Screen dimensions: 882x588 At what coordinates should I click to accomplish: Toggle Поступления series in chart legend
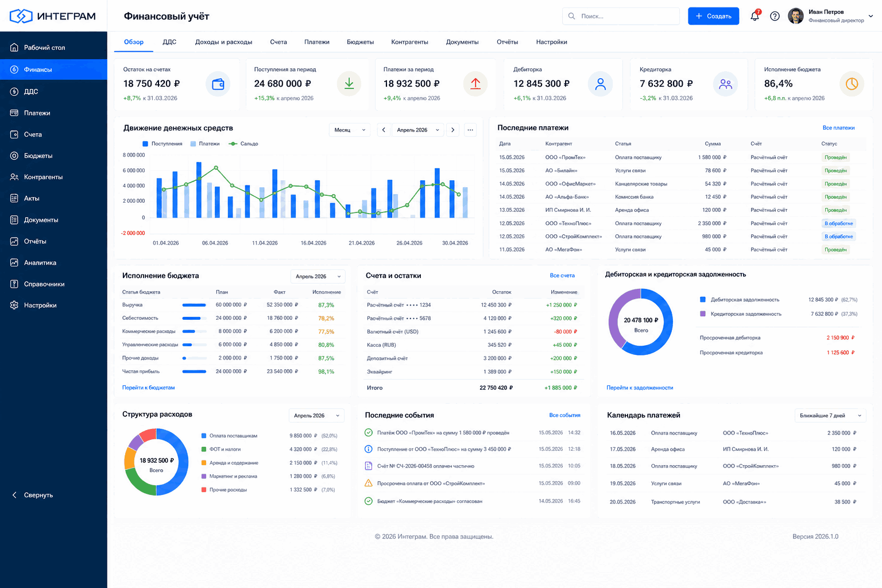point(163,144)
